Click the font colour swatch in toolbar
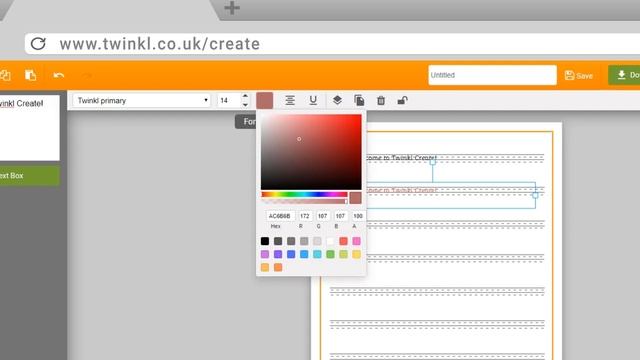Screen dimensions: 640x360 (264, 100)
